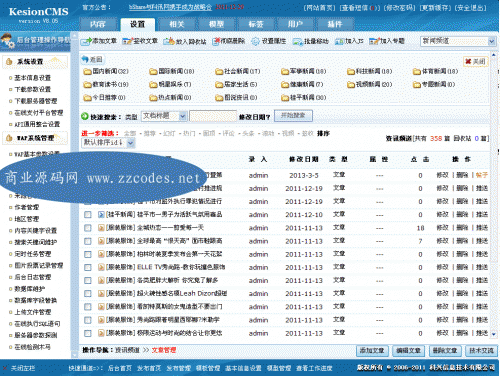The width and height of the screenshot is (500, 376).
Task: Collapse the WAP系统管理 sidebar section
Action: click(35, 138)
